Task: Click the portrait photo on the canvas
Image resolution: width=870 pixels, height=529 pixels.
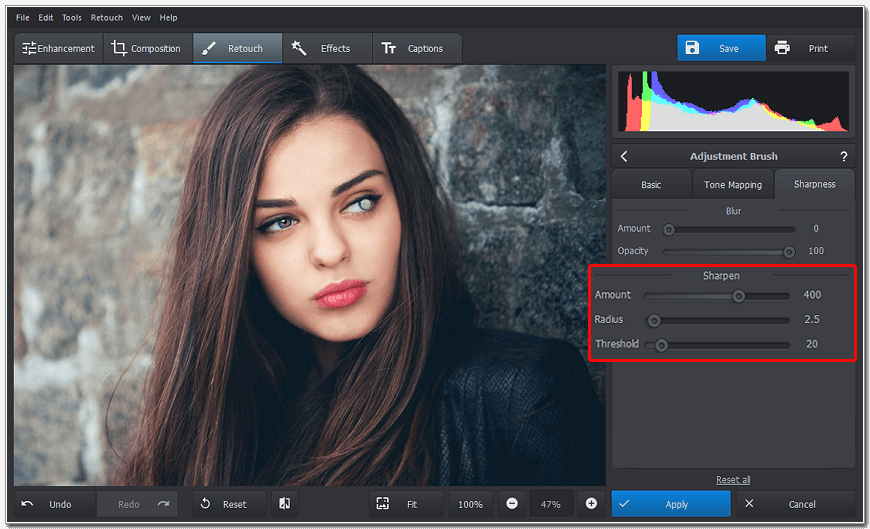Action: coord(310,275)
